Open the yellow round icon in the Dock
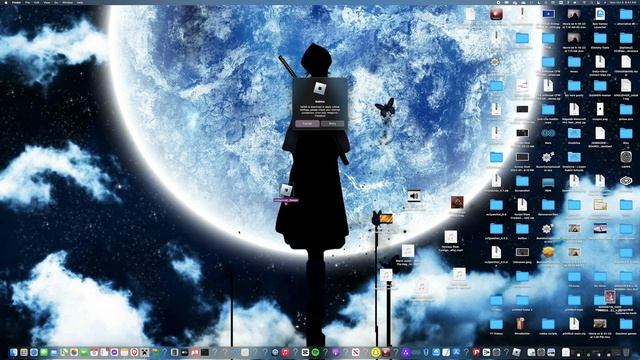640x360 pixels. point(376,352)
